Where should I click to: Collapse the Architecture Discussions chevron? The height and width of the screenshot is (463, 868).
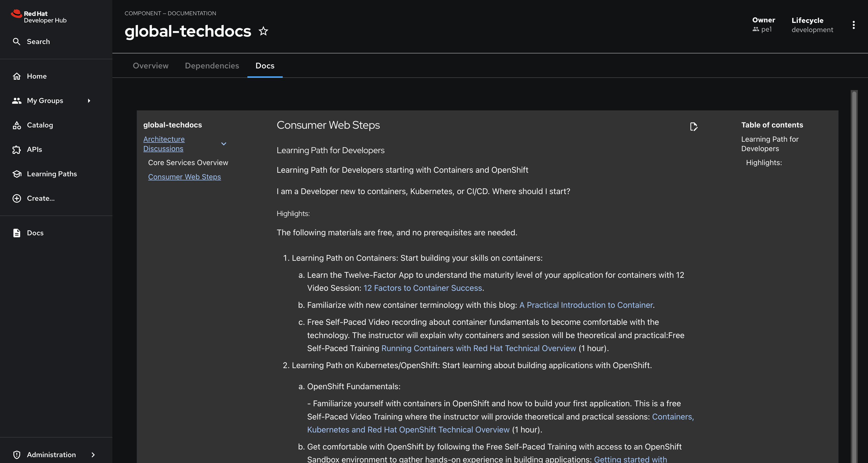pyautogui.click(x=223, y=144)
